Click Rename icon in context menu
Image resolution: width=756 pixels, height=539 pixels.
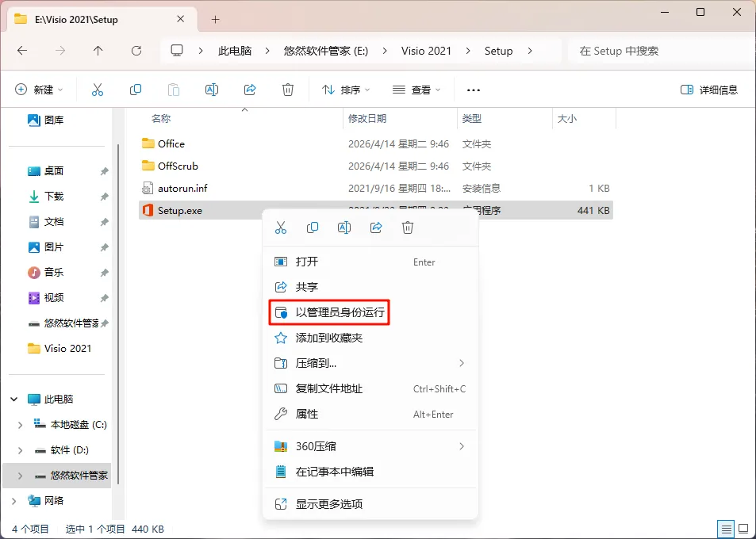pyautogui.click(x=344, y=227)
